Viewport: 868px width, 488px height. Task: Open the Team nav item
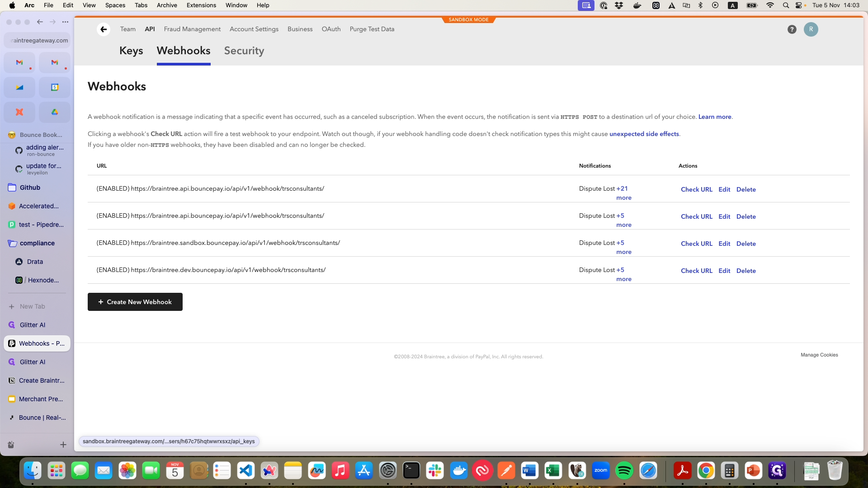(x=128, y=29)
